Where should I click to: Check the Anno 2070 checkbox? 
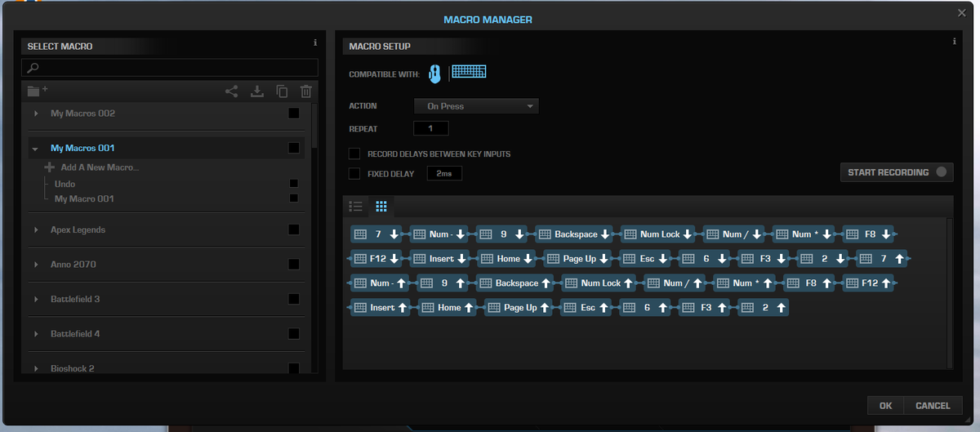pos(294,265)
